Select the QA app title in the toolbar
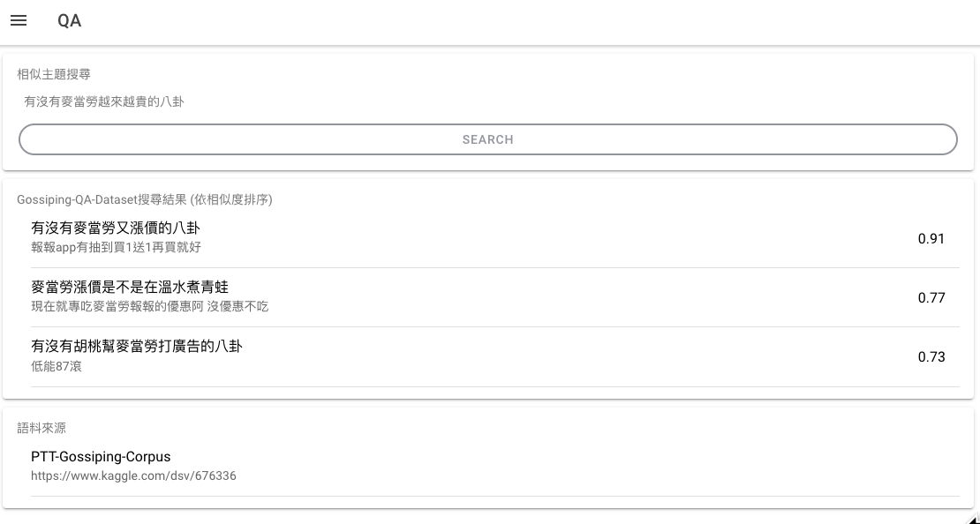 point(69,20)
